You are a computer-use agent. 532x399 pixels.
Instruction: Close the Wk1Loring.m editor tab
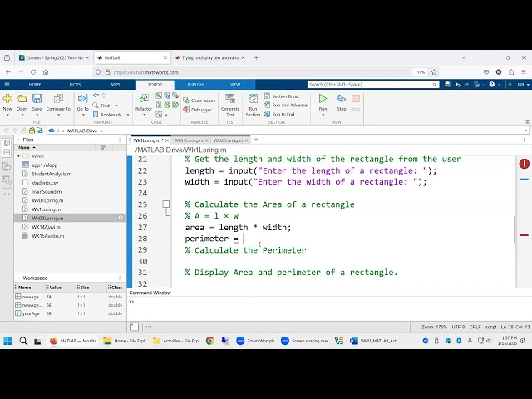(167, 140)
